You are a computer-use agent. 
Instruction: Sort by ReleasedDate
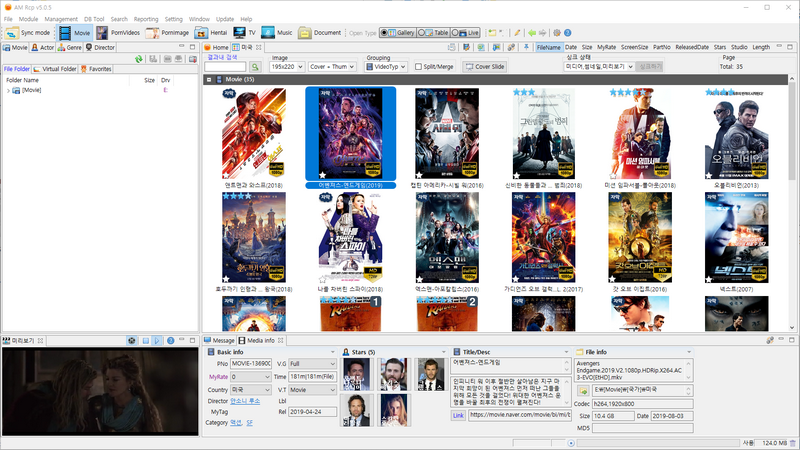pyautogui.click(x=692, y=47)
